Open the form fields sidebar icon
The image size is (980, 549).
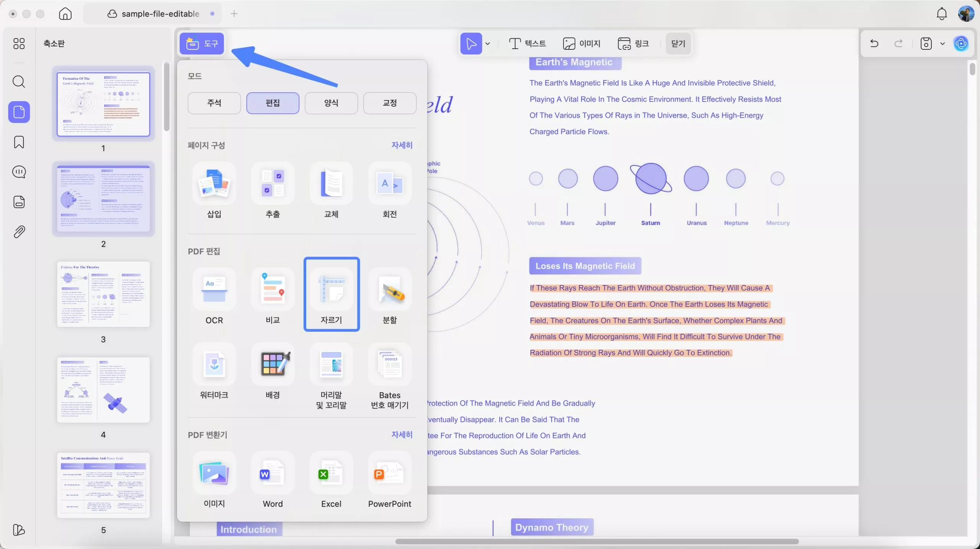click(x=19, y=202)
